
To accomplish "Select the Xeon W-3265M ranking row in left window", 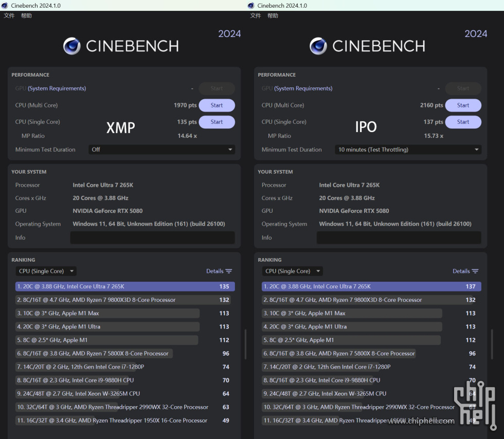I will (125, 394).
